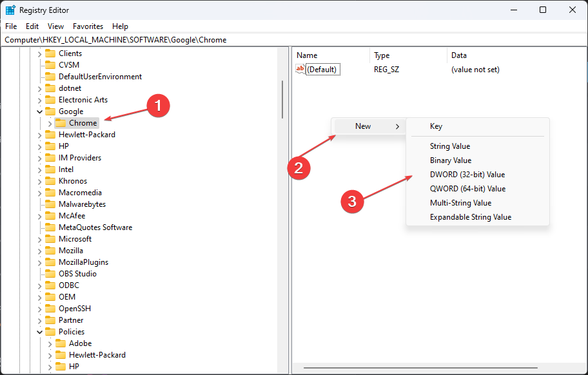Click the Malwarebytes folder icon

click(50, 204)
